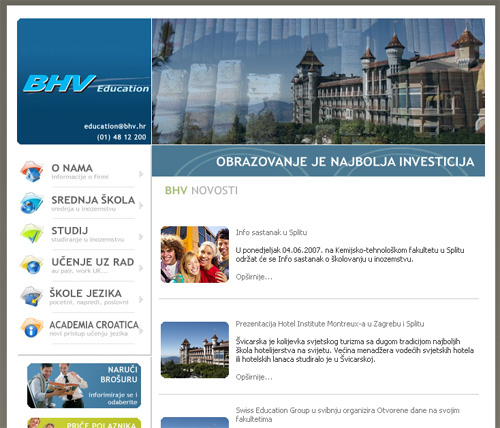
Task: Open the students group photo thumbnail
Action: pos(195,255)
